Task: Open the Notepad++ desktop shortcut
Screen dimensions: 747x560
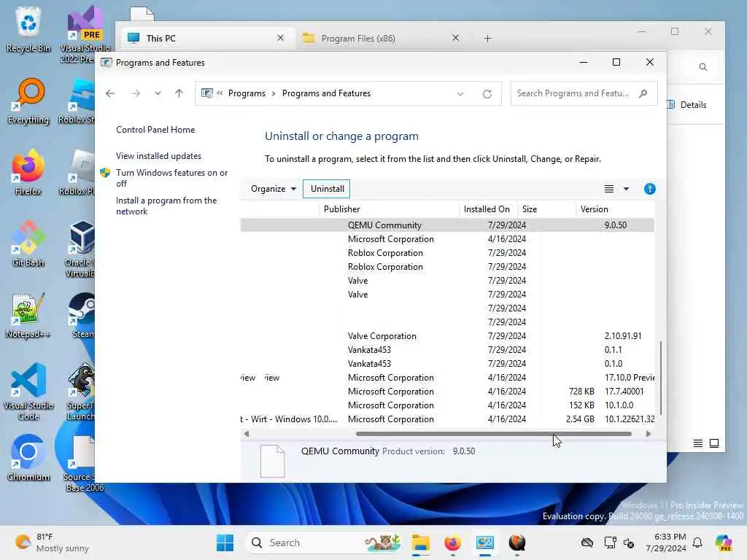Action: pos(28,316)
